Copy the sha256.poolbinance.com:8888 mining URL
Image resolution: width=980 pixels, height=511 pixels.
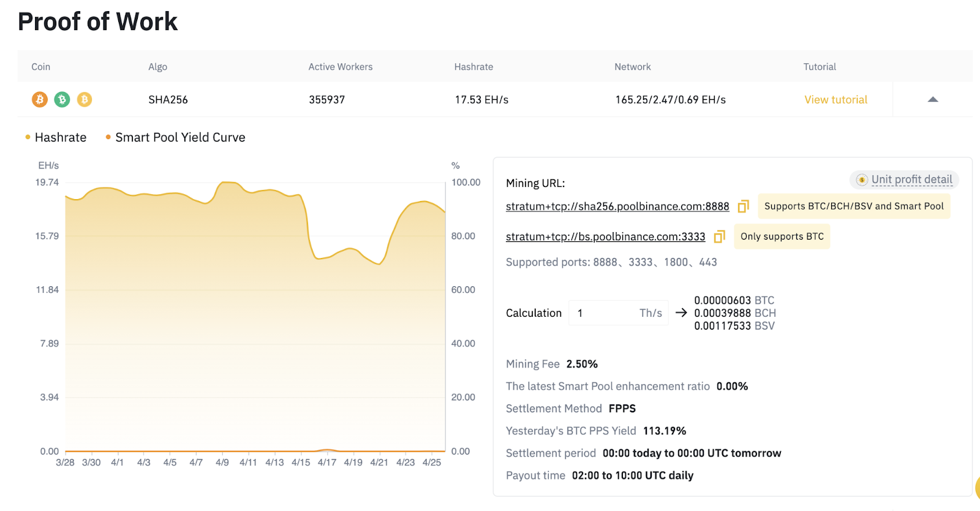743,206
